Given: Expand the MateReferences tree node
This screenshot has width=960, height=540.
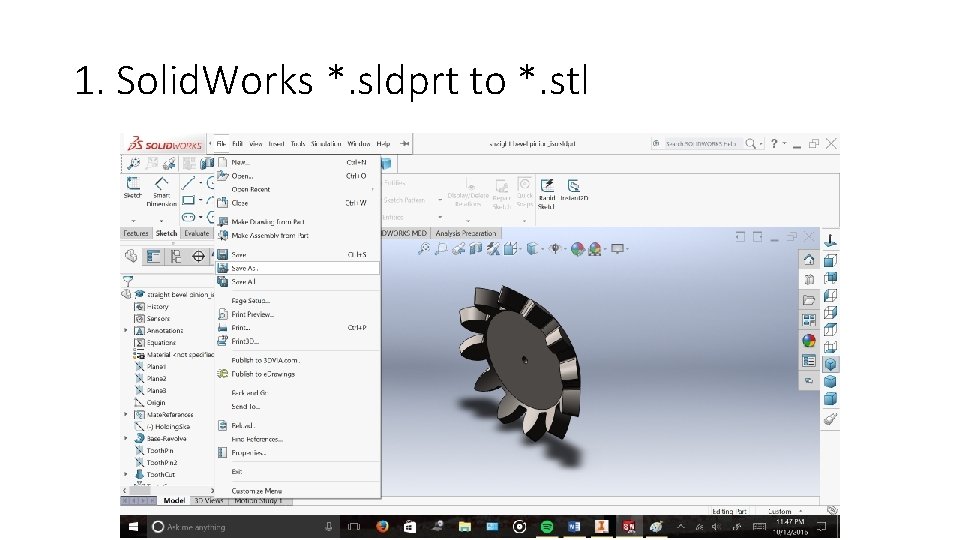Looking at the screenshot, I should (126, 414).
